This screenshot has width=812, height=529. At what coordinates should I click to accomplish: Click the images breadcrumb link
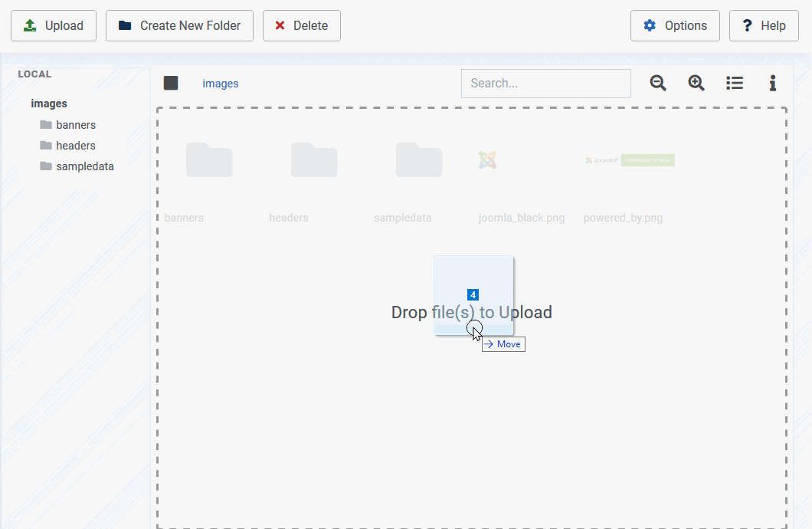221,84
